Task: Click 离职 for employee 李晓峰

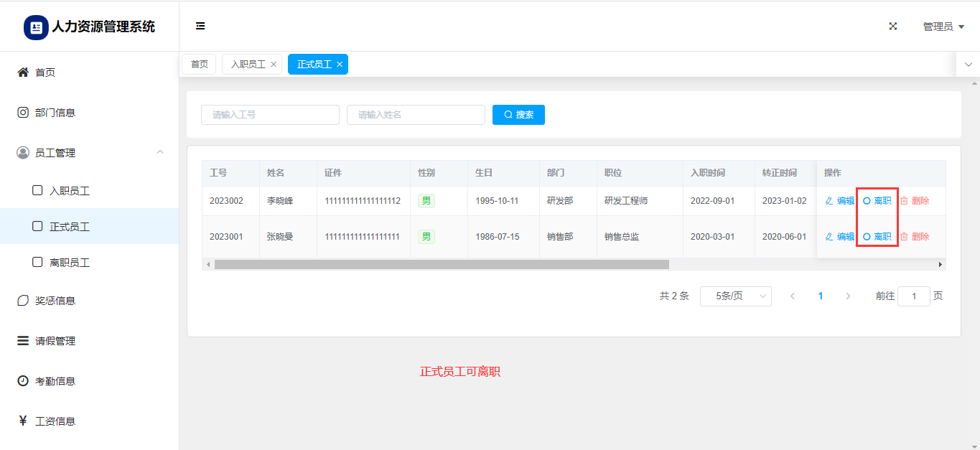Action: pos(877,201)
